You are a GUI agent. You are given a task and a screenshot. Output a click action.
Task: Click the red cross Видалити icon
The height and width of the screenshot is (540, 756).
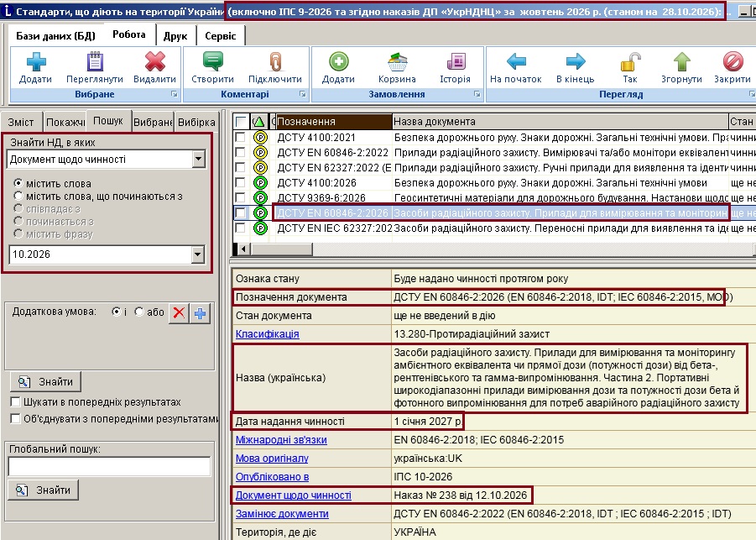pyautogui.click(x=154, y=62)
